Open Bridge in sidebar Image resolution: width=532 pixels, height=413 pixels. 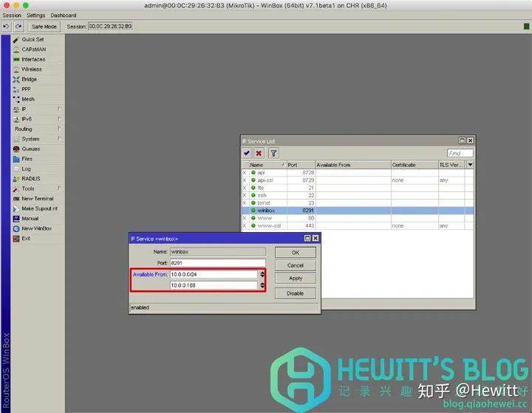point(38,79)
